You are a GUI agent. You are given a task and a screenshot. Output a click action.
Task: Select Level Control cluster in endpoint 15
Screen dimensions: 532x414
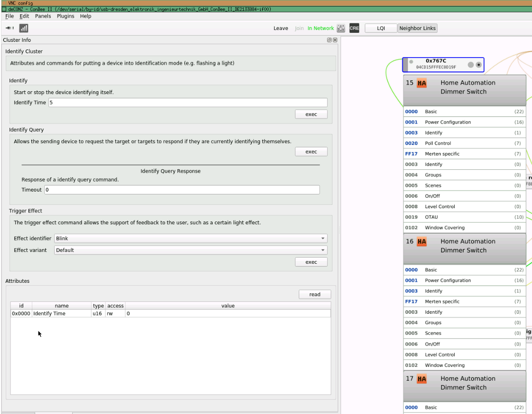(x=465, y=206)
